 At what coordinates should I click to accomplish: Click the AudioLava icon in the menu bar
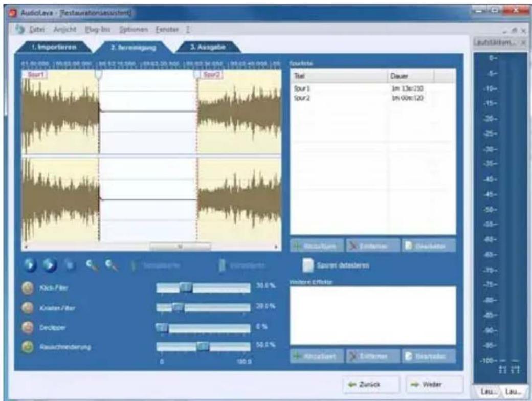click(x=20, y=30)
